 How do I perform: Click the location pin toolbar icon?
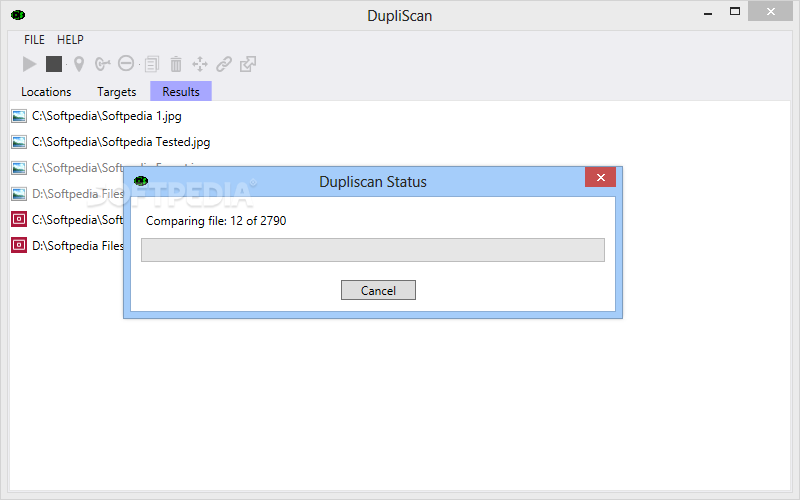(x=79, y=64)
